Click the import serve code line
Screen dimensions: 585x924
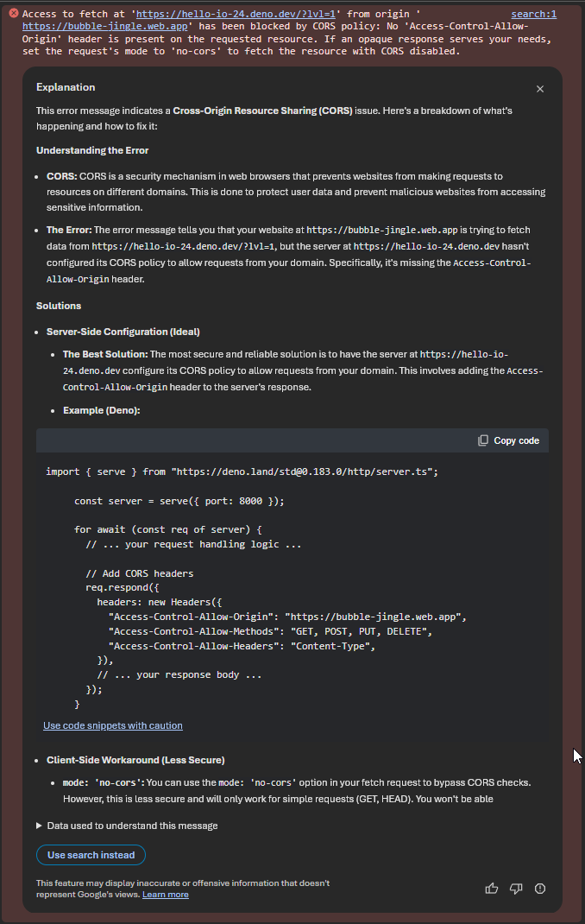[x=242, y=471]
